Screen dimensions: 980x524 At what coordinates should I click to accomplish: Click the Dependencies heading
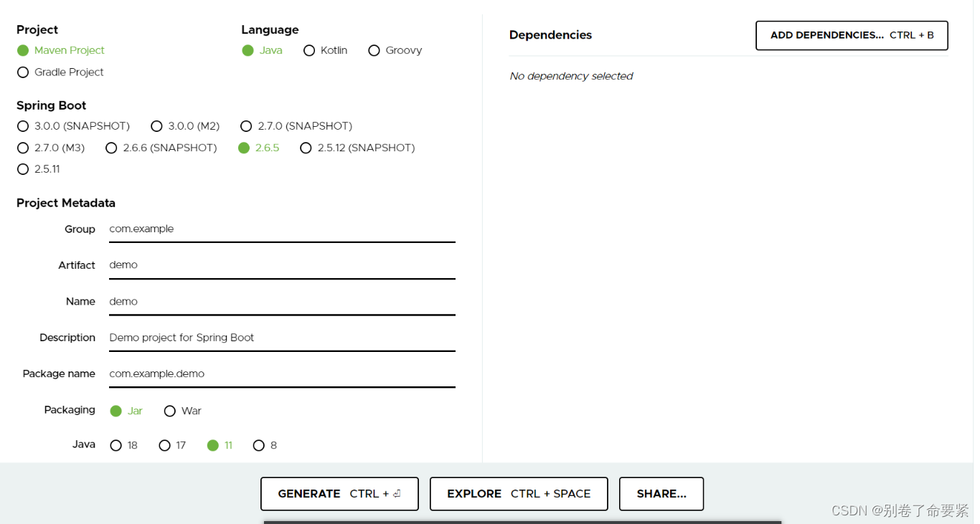coord(550,35)
